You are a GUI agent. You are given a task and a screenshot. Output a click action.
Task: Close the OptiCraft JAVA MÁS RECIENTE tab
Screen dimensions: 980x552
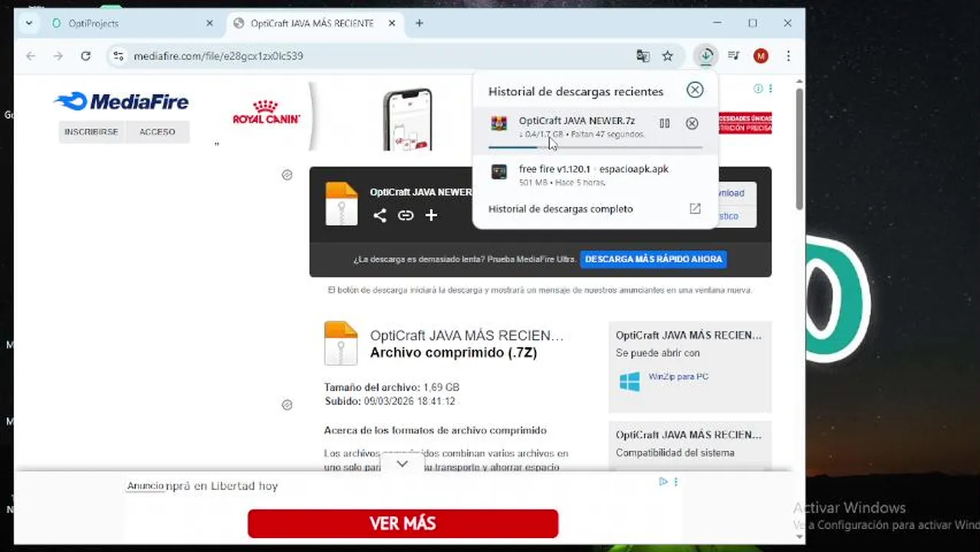click(392, 23)
